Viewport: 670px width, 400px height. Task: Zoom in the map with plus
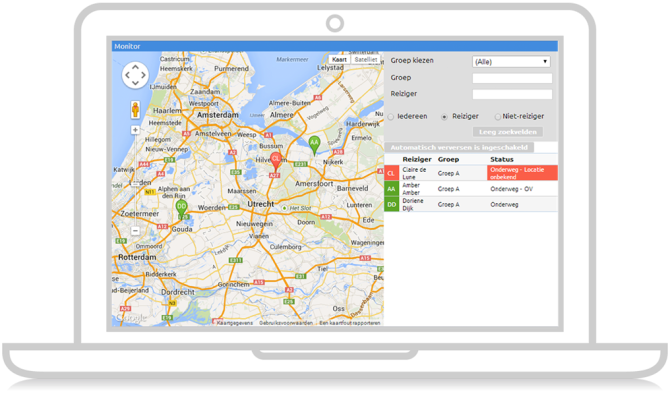[x=135, y=130]
